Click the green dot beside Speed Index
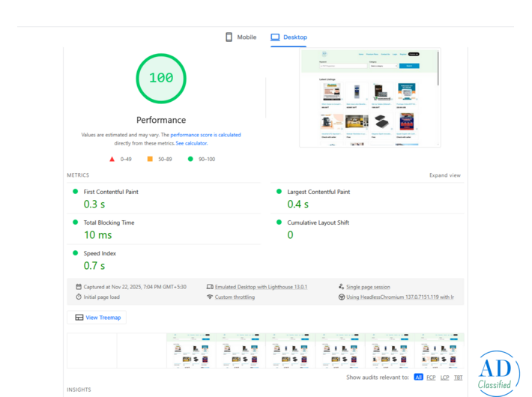 pyautogui.click(x=76, y=252)
